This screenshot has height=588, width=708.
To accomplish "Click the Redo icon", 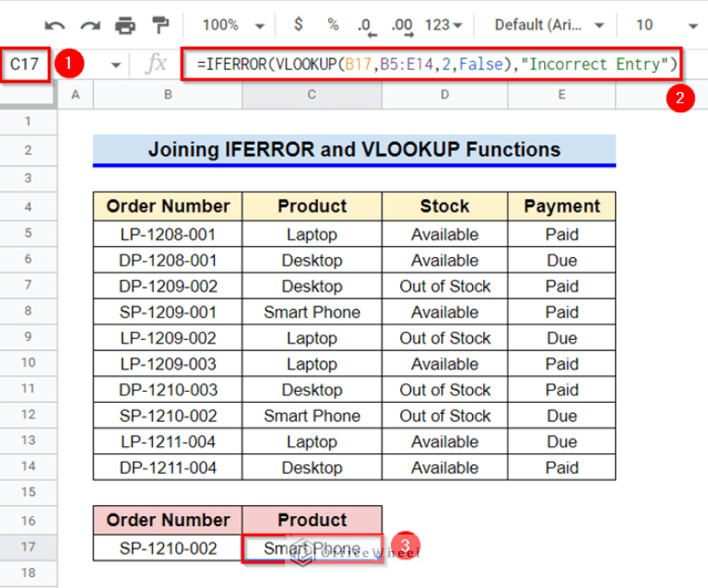I will 90,25.
